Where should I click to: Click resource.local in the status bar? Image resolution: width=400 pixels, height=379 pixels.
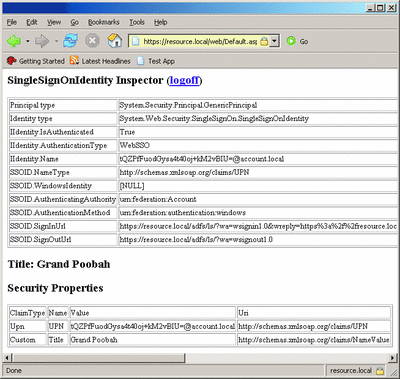351,371
